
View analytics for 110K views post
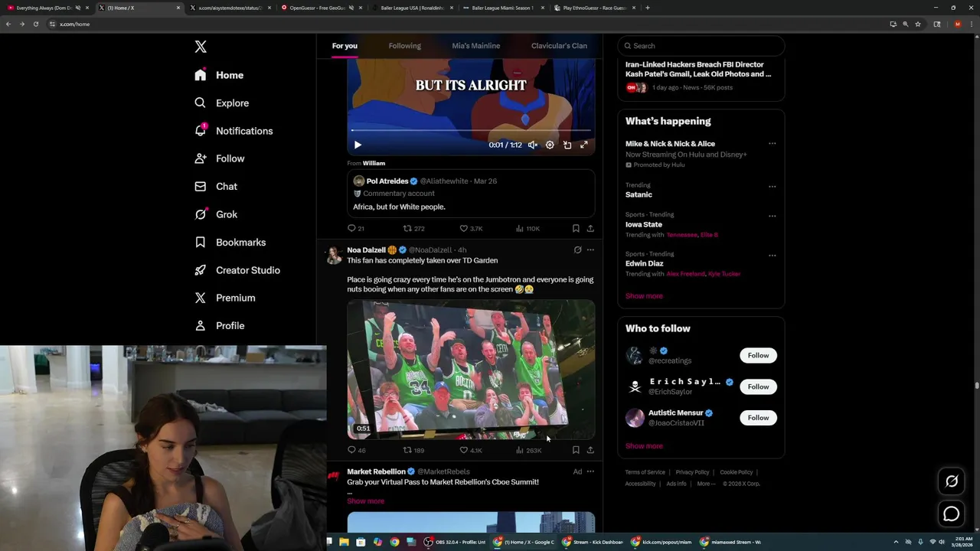pos(527,228)
